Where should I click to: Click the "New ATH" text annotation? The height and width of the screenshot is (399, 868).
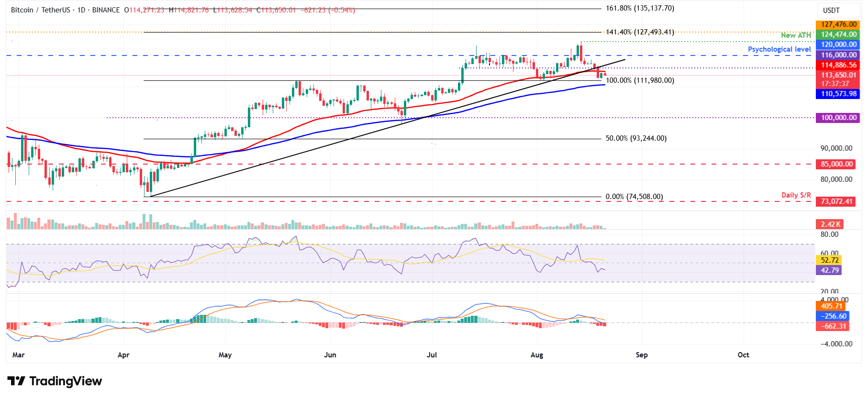[796, 35]
